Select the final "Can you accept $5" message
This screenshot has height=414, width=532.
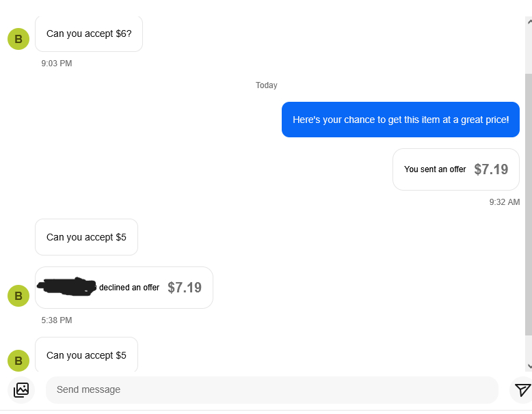pyautogui.click(x=86, y=355)
